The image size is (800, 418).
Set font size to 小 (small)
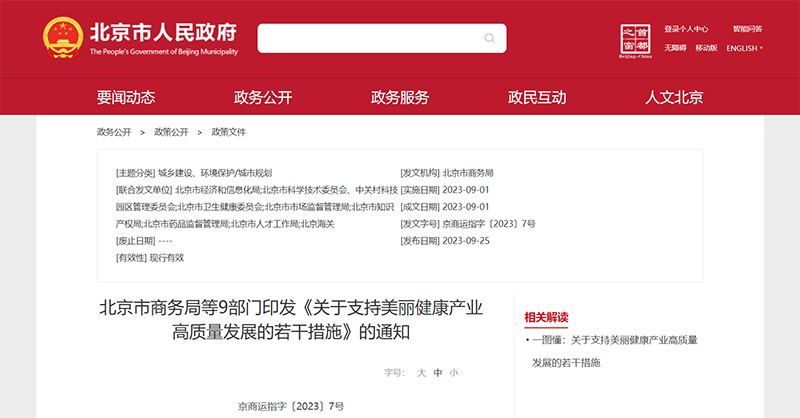click(x=453, y=372)
